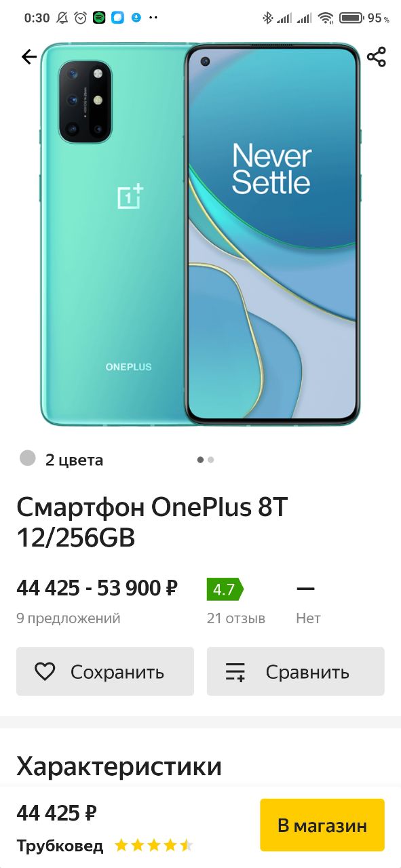
Task: Tap the muted notifications bell icon
Action: click(62, 18)
